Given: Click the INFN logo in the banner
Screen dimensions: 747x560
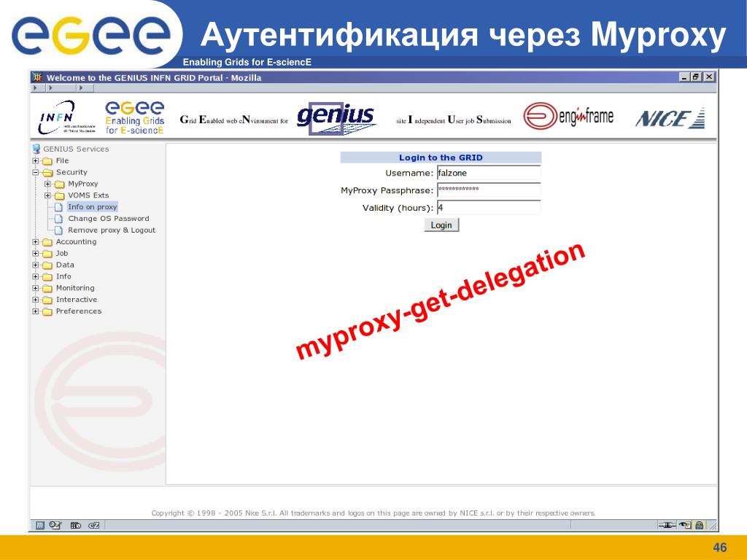Looking at the screenshot, I should point(57,117).
